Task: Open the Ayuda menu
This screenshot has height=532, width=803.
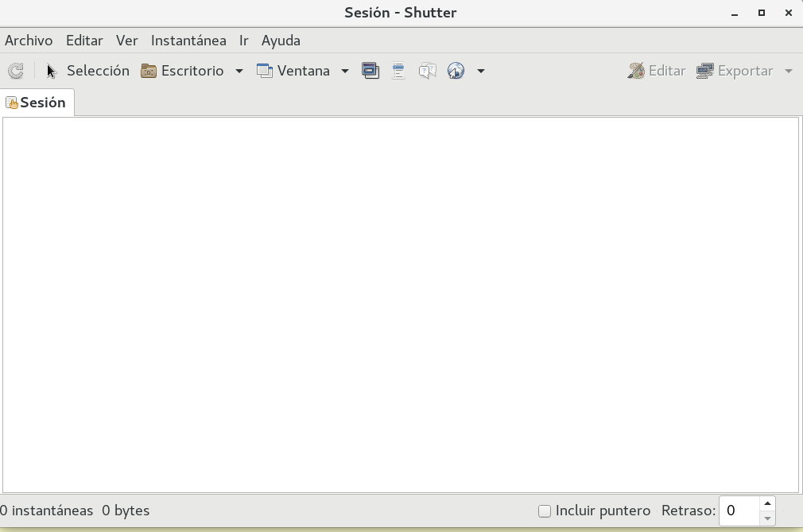Action: [x=281, y=41]
